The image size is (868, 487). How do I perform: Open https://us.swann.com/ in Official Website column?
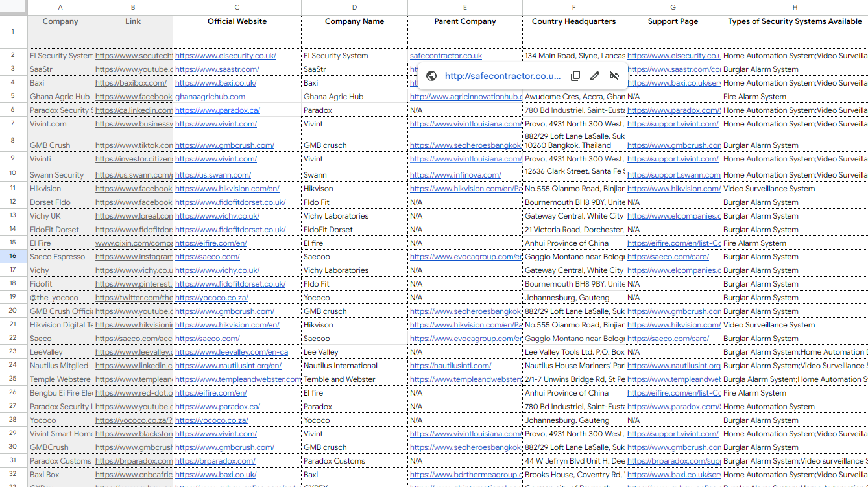point(213,175)
